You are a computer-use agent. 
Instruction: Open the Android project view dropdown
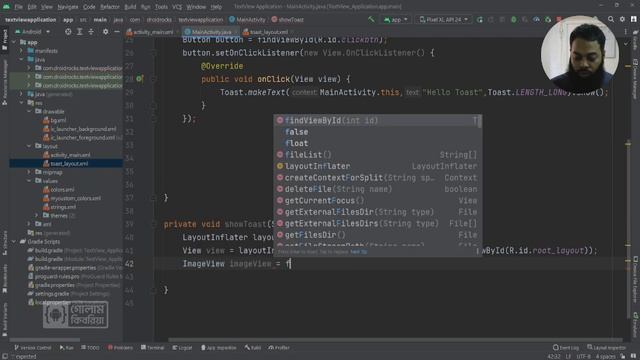coord(32,31)
